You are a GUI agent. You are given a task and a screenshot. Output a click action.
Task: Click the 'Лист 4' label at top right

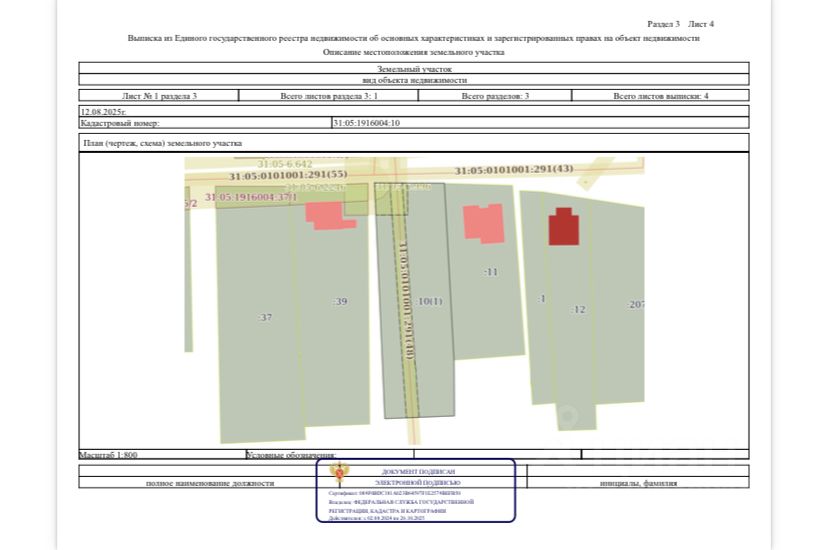tap(701, 24)
